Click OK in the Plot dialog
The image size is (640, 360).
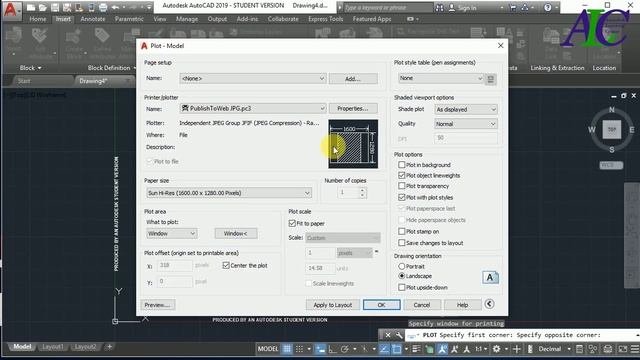click(382, 305)
